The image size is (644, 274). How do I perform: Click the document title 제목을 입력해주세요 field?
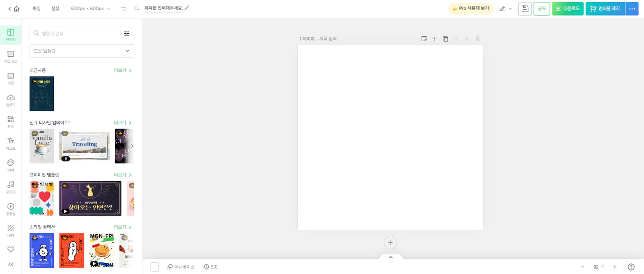coord(164,9)
